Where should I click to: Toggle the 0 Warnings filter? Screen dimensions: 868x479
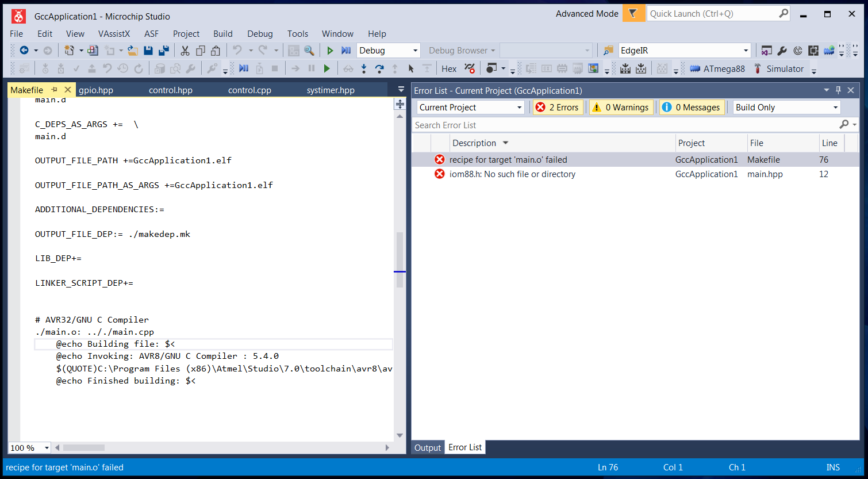point(621,108)
